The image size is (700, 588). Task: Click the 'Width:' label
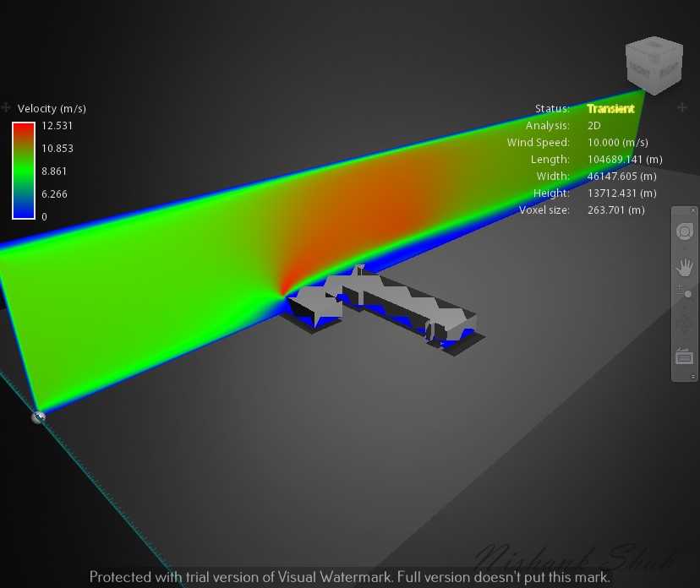click(x=553, y=177)
